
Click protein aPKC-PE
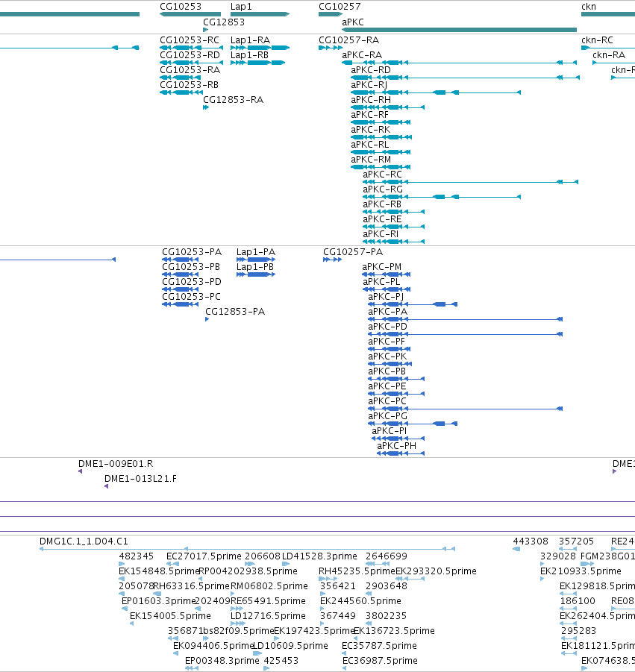coord(387,386)
